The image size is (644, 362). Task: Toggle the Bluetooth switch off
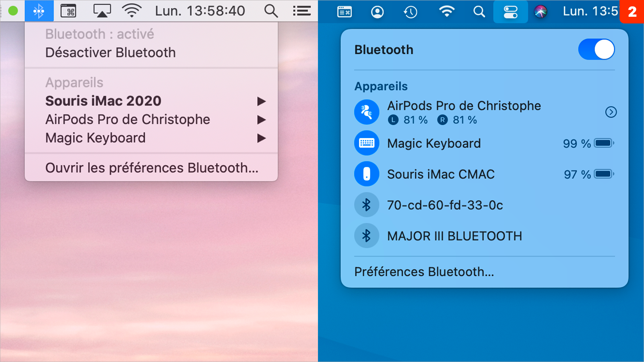tap(596, 50)
